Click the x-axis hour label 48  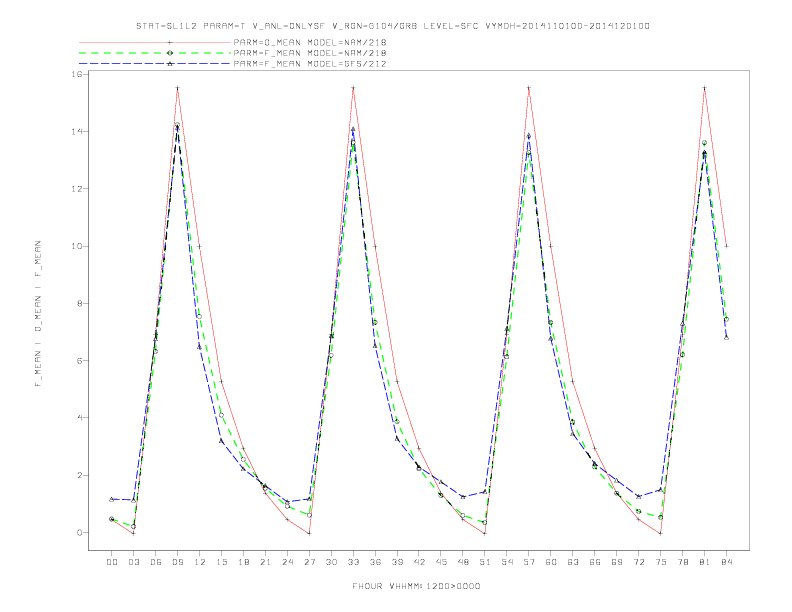[463, 562]
